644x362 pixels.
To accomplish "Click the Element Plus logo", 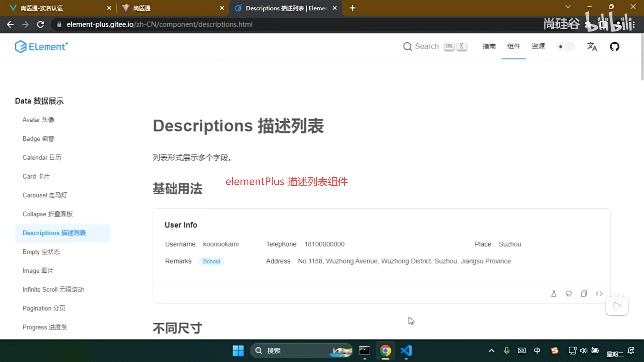I will [41, 47].
